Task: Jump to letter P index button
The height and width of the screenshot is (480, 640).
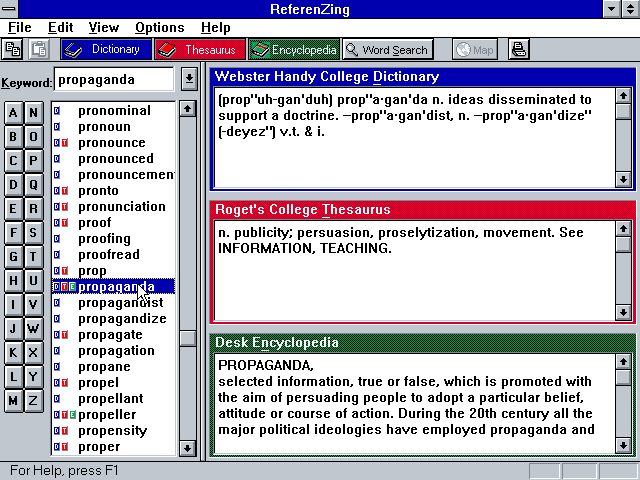Action: (x=33, y=161)
